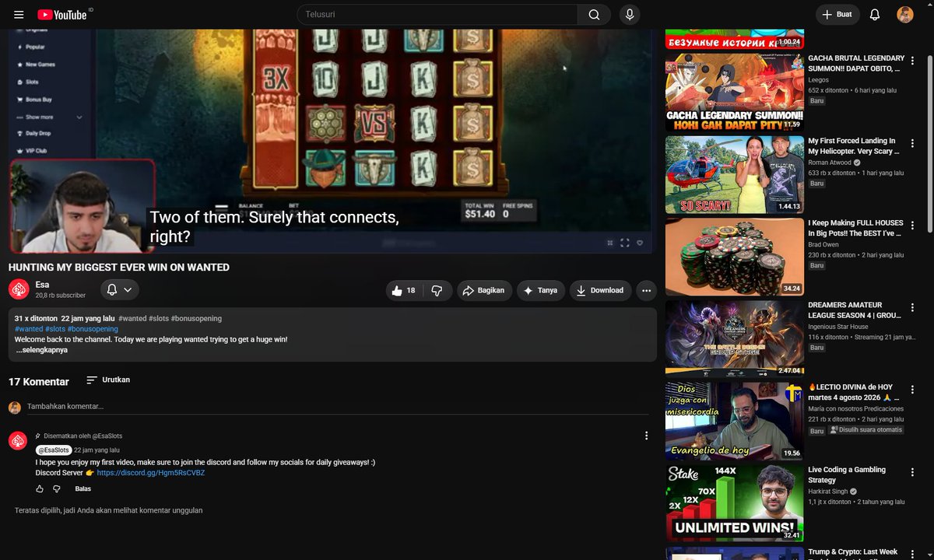This screenshot has width=934, height=560.
Task: Open the account avatar menu
Action: point(905,15)
